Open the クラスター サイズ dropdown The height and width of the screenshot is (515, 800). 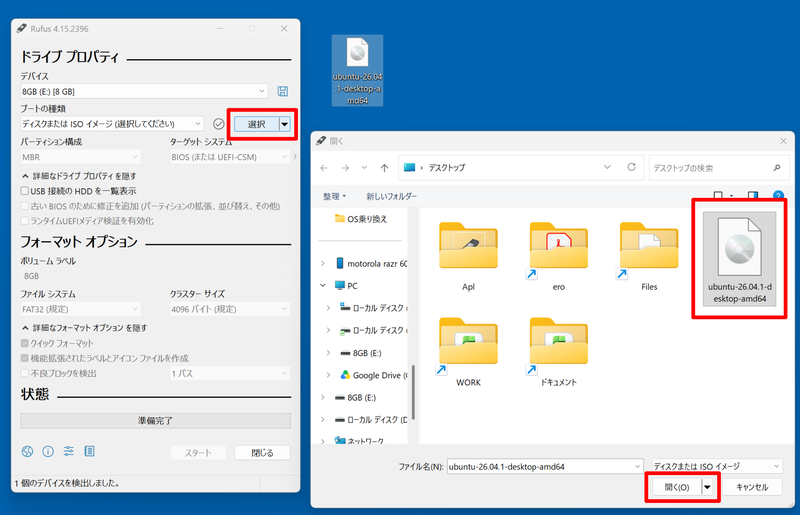click(230, 309)
